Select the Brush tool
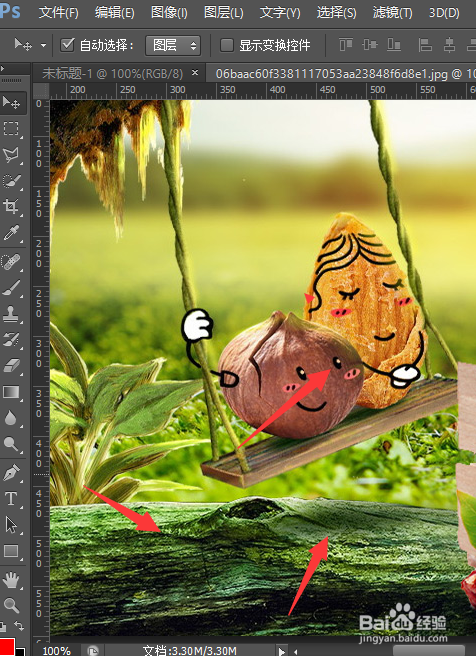This screenshot has height=656, width=476. click(x=11, y=288)
